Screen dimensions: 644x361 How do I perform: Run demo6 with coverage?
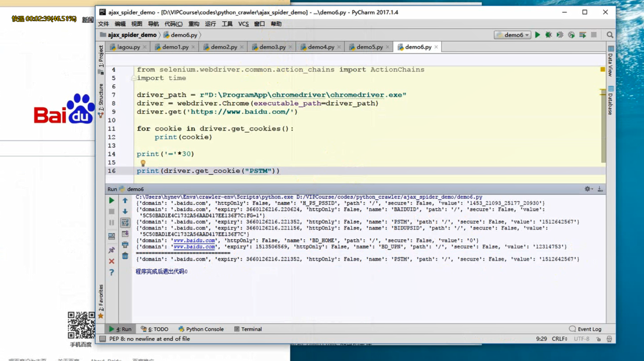[x=560, y=35]
